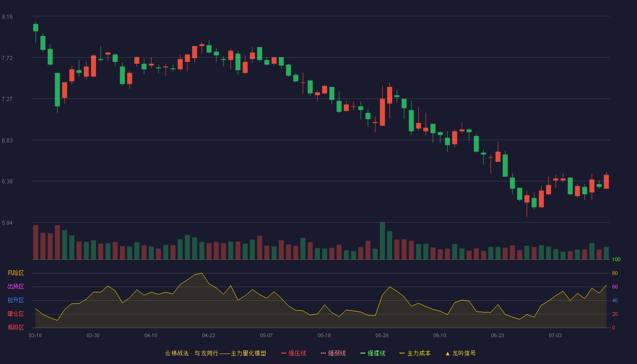The height and width of the screenshot is (364, 637).
Task: Click the 8.16 price axis label
Action: (x=7, y=17)
